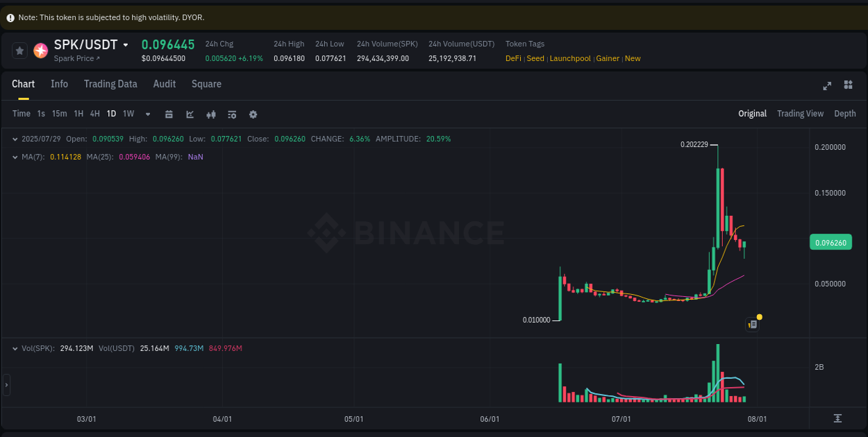Open the technical indicators panel

tap(232, 114)
